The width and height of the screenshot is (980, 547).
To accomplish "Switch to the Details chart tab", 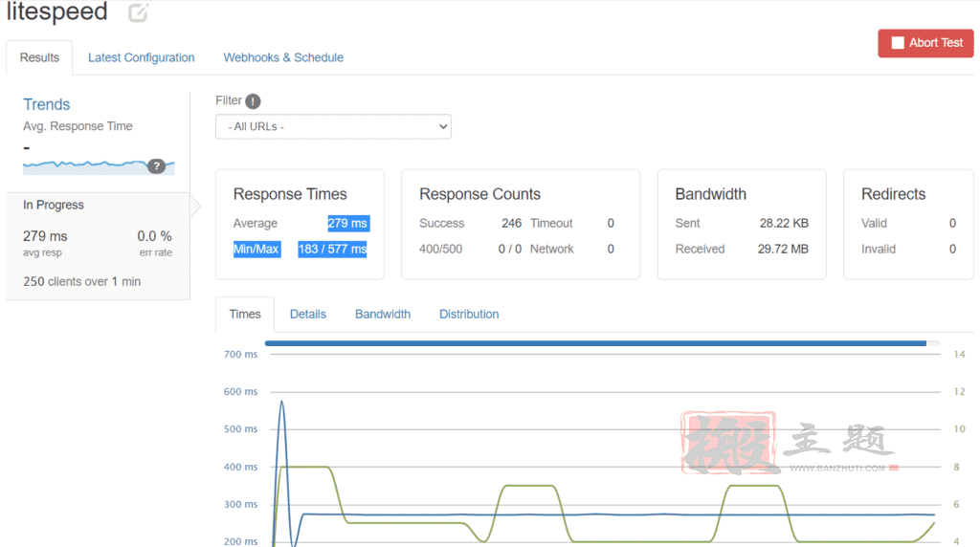I will [x=308, y=314].
